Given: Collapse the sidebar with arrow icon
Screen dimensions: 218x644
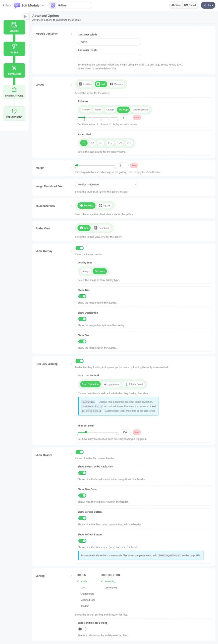Looking at the screenshot, I should click(x=25, y=17).
